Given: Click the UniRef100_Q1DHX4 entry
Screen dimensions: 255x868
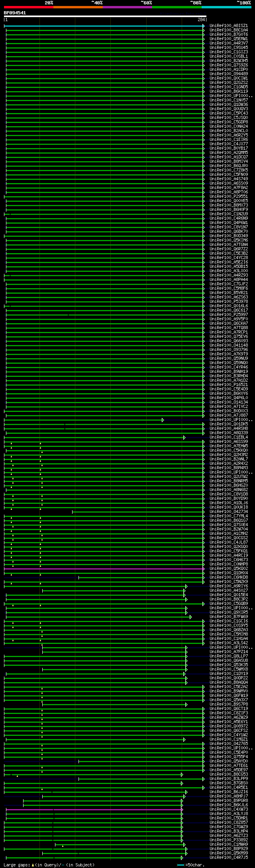Looking at the screenshot, I should coord(229,573).
